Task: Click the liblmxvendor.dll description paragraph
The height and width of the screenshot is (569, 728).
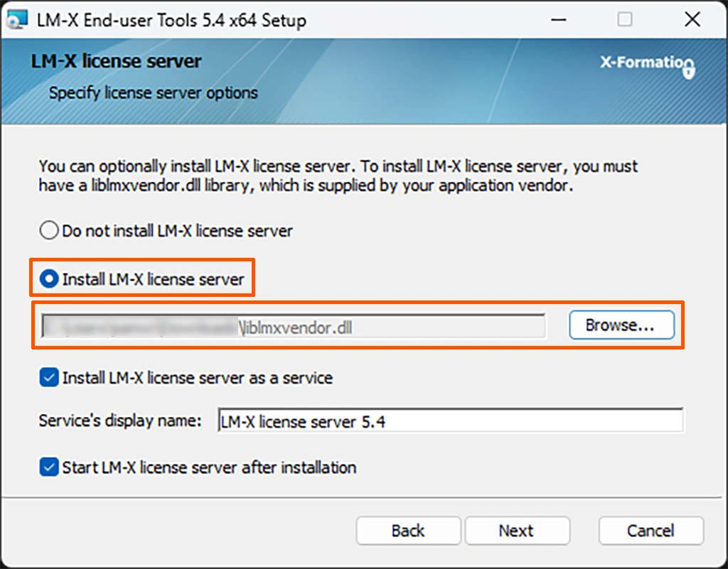Action: click(x=338, y=175)
